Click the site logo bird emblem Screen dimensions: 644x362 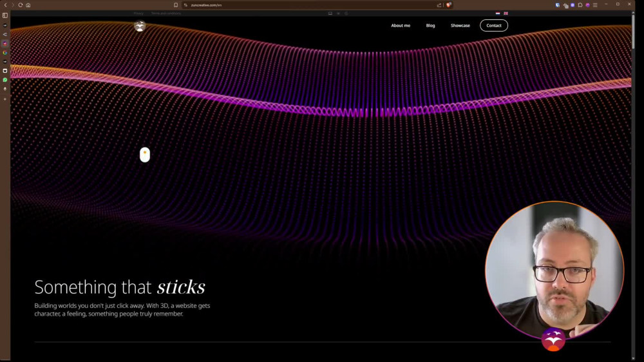point(140,26)
